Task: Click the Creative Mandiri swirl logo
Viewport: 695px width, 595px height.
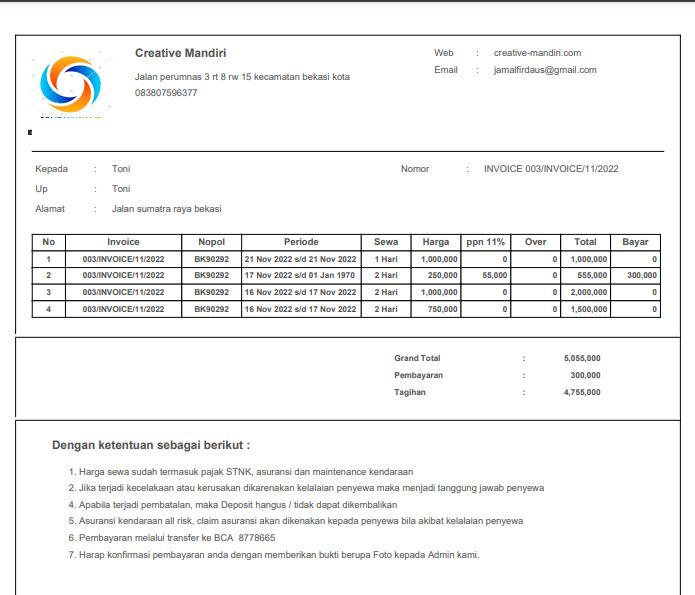Action: pos(70,84)
